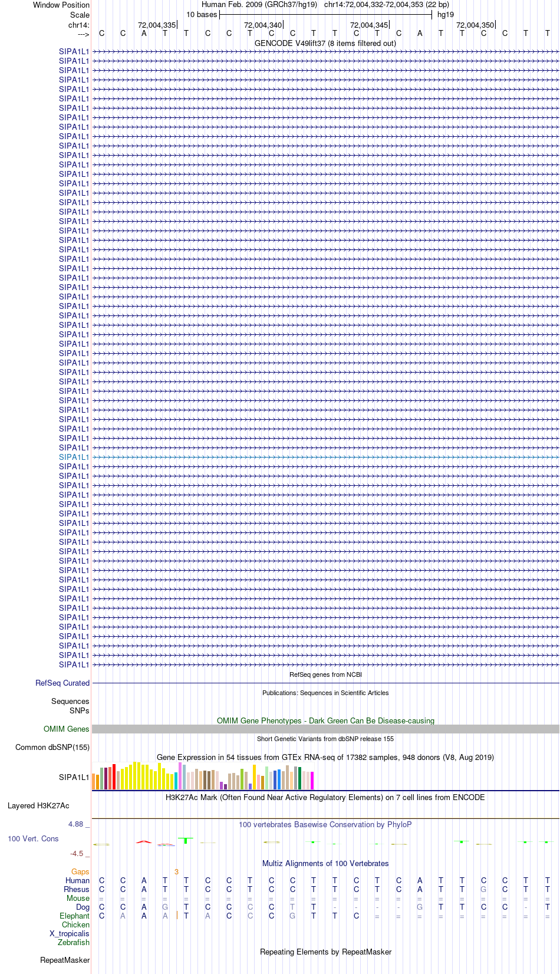
Task: Click the orange Gaps row label
Action: [80, 872]
